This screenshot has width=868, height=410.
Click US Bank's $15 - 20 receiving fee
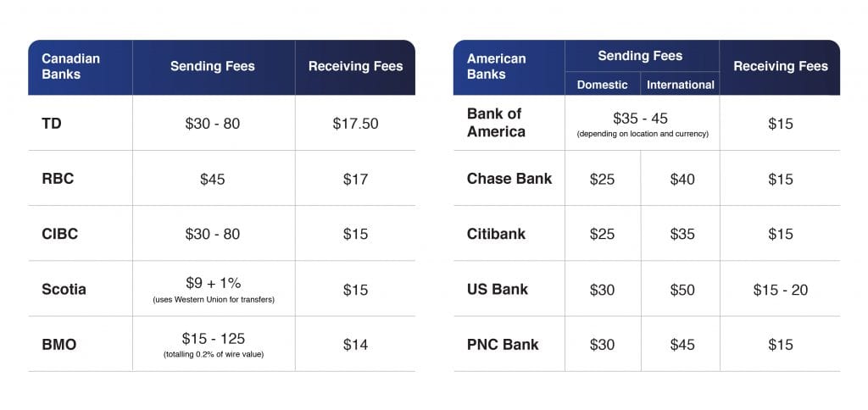click(x=781, y=290)
